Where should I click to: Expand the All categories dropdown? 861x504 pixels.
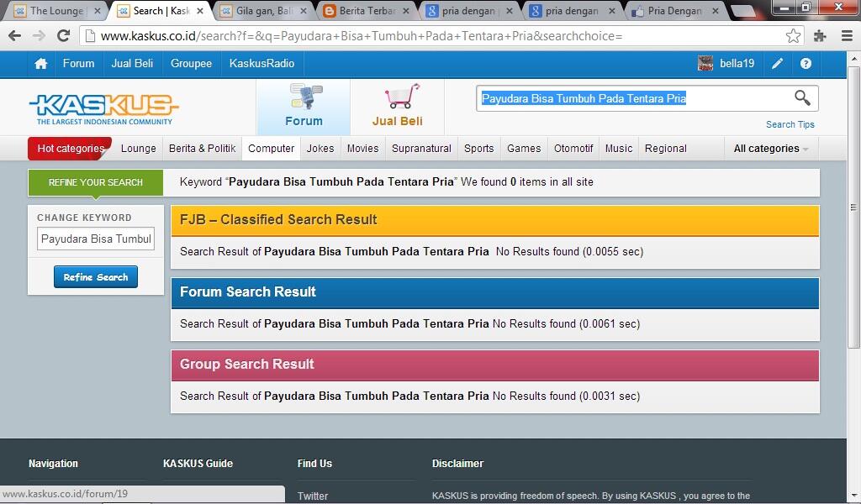pos(771,149)
